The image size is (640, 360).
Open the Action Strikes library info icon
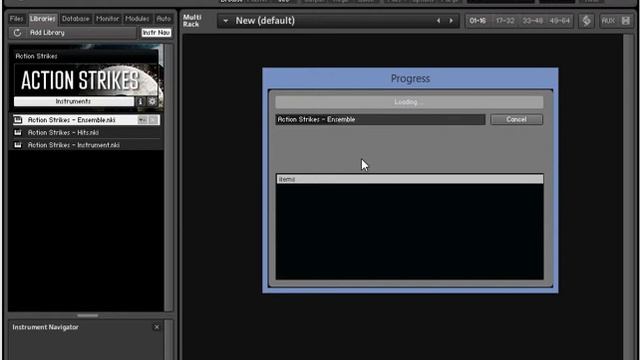click(140, 101)
